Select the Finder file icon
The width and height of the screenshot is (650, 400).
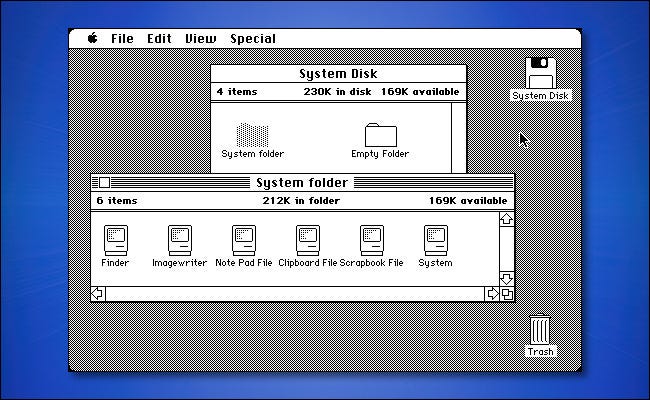coord(115,240)
